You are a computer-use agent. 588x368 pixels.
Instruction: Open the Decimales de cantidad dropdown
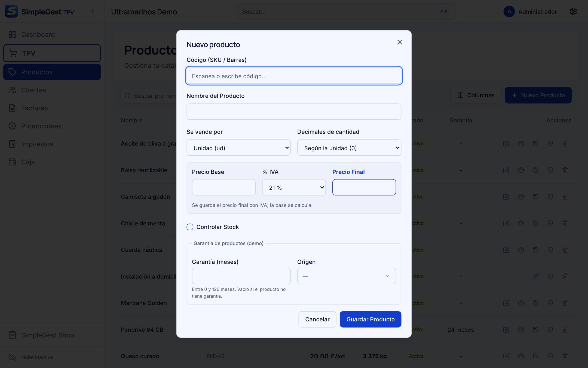click(x=349, y=148)
